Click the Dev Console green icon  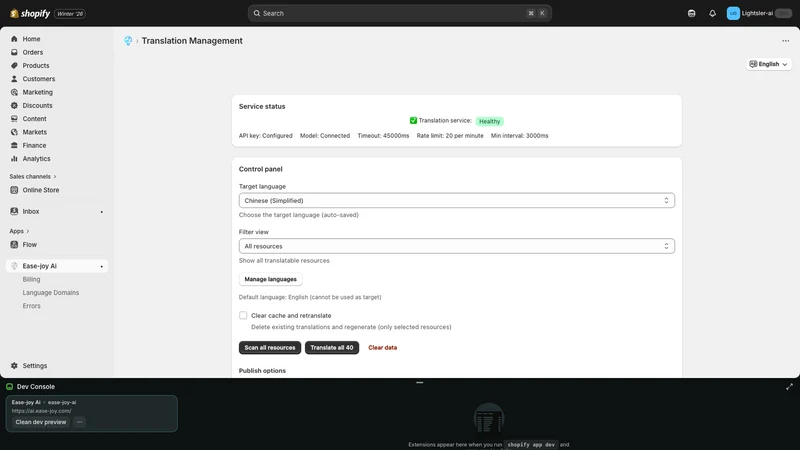coord(9,386)
